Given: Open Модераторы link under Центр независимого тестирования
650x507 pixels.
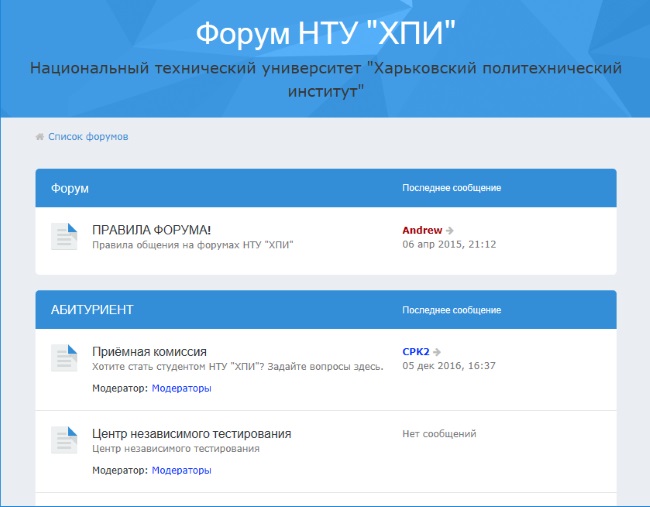Looking at the screenshot, I should click(182, 471).
